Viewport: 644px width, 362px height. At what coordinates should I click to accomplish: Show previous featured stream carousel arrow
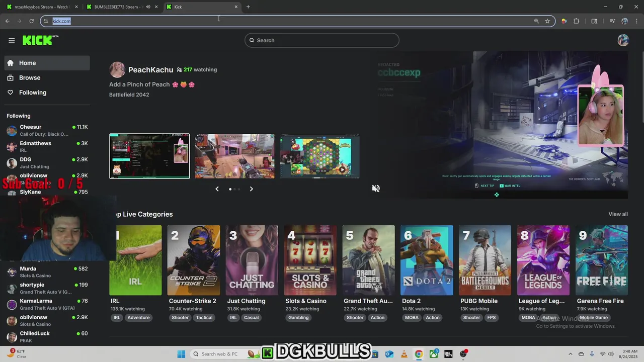pyautogui.click(x=217, y=189)
